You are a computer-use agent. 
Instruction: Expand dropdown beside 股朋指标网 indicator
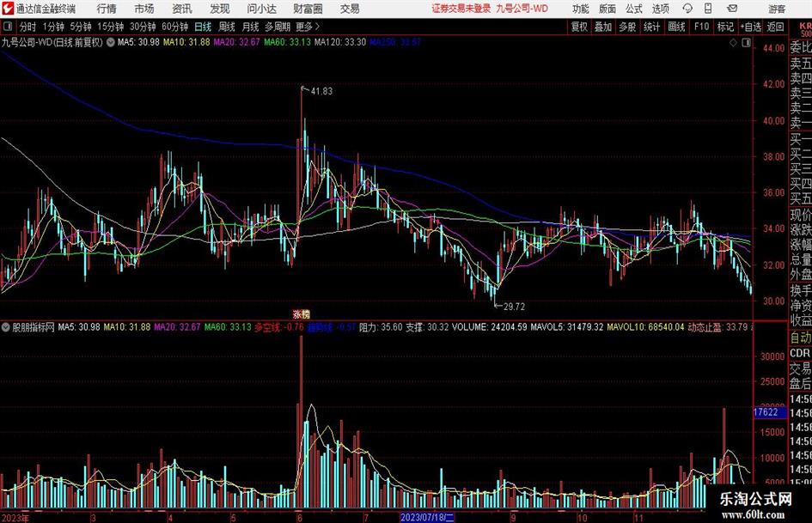(6, 327)
